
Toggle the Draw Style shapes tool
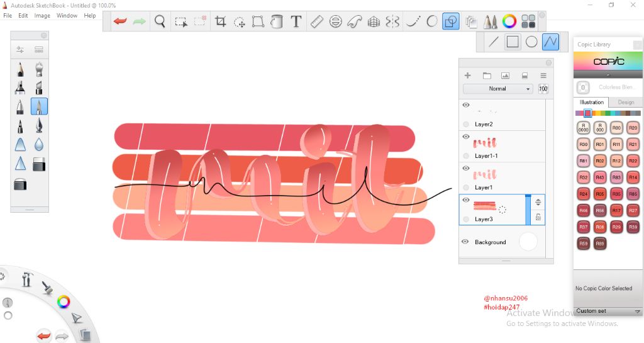point(450,21)
